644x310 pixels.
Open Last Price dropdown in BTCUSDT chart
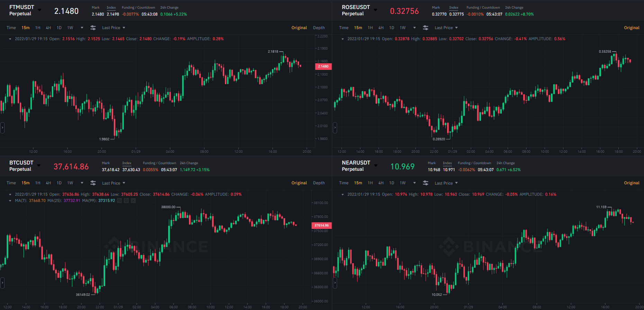click(x=114, y=183)
